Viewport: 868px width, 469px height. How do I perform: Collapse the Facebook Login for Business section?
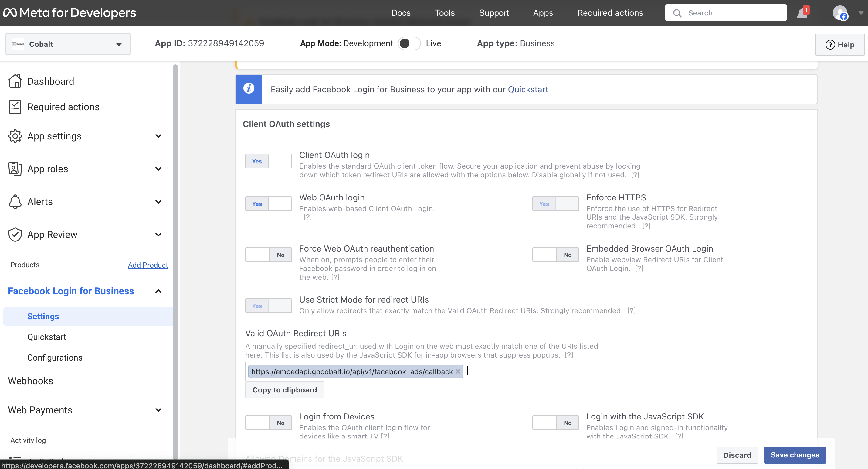(x=158, y=291)
